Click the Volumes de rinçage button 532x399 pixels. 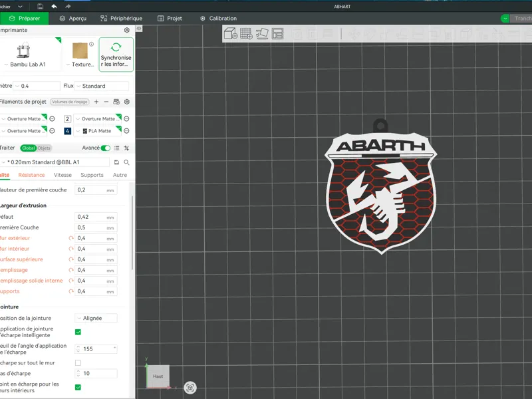70,102
